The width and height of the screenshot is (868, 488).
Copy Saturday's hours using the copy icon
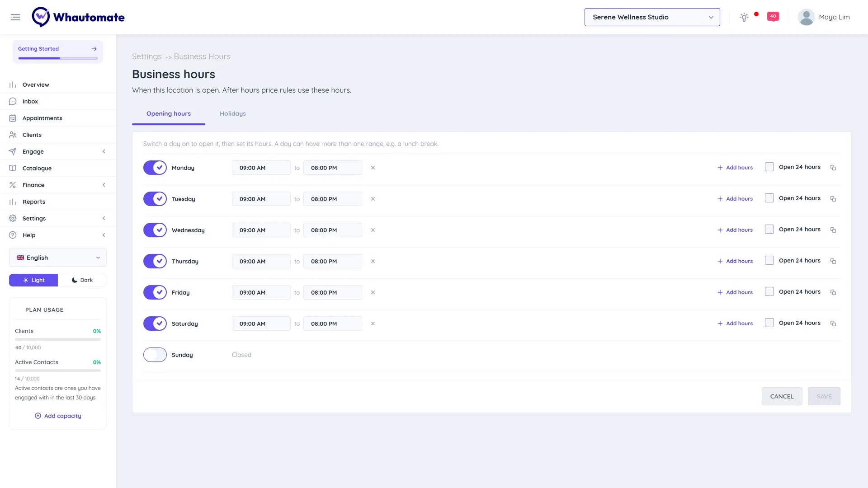[x=833, y=324]
